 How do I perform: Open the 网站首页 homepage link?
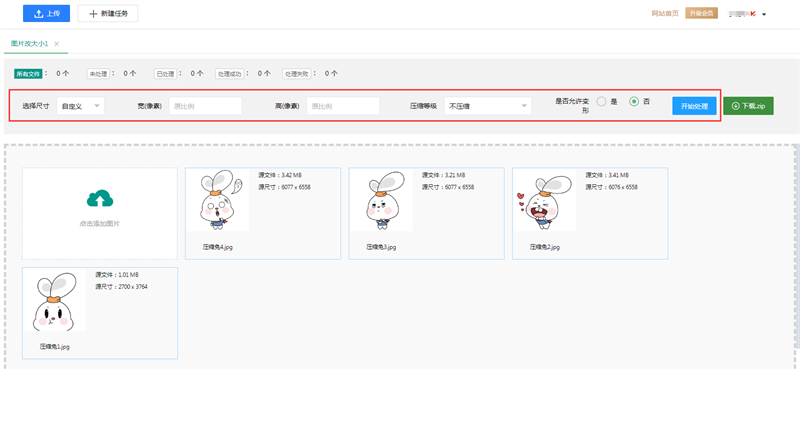click(665, 13)
